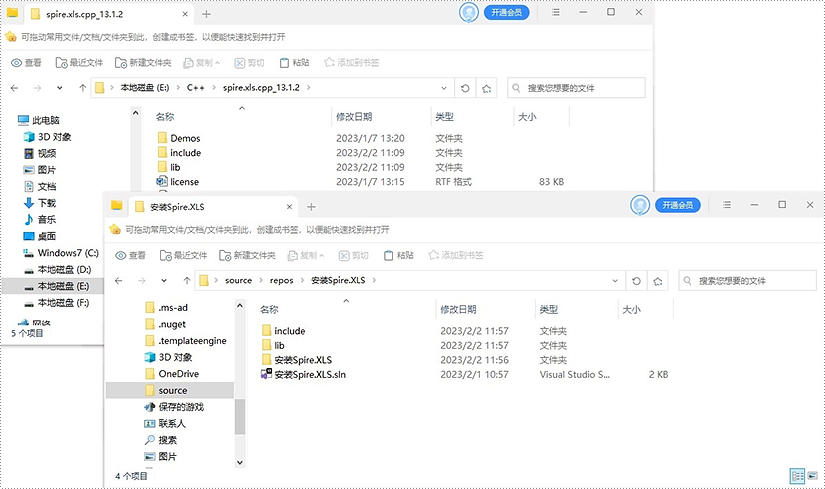The height and width of the screenshot is (489, 825).
Task: Click 查看 view button in back window
Action: [x=26, y=63]
